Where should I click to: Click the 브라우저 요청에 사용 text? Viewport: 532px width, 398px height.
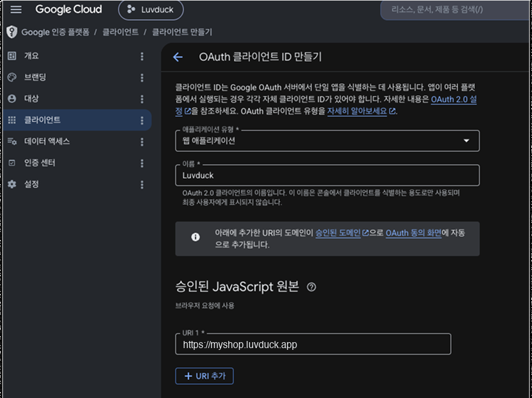pos(204,305)
